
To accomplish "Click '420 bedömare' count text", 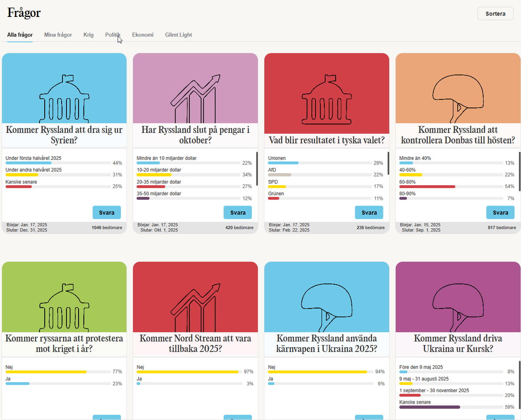I will 240,227.
